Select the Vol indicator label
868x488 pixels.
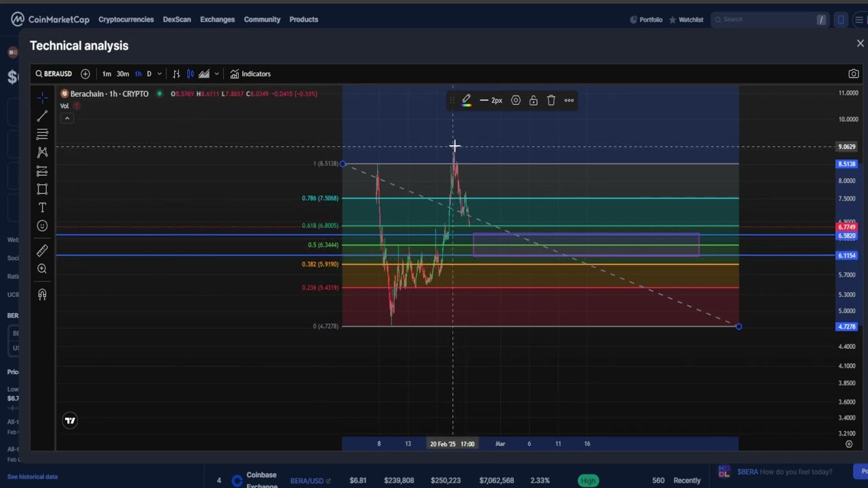tap(64, 106)
